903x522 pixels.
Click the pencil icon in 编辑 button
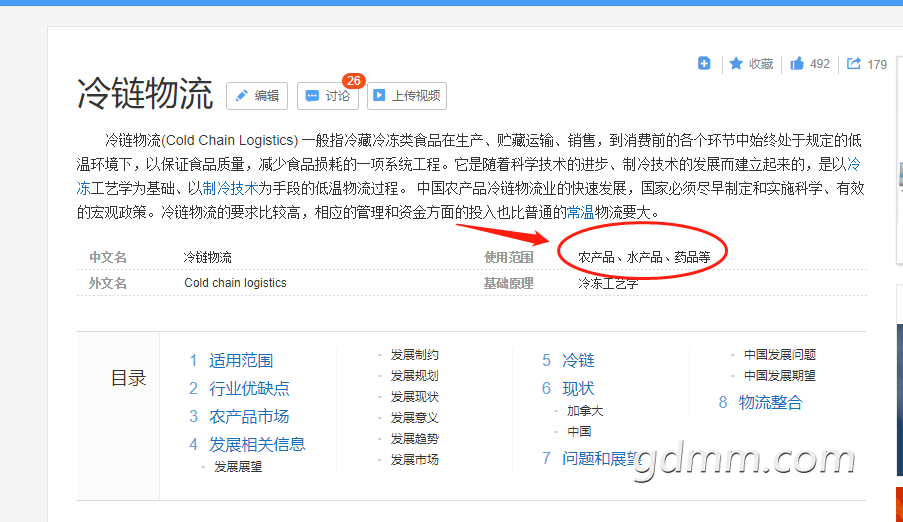(x=242, y=96)
